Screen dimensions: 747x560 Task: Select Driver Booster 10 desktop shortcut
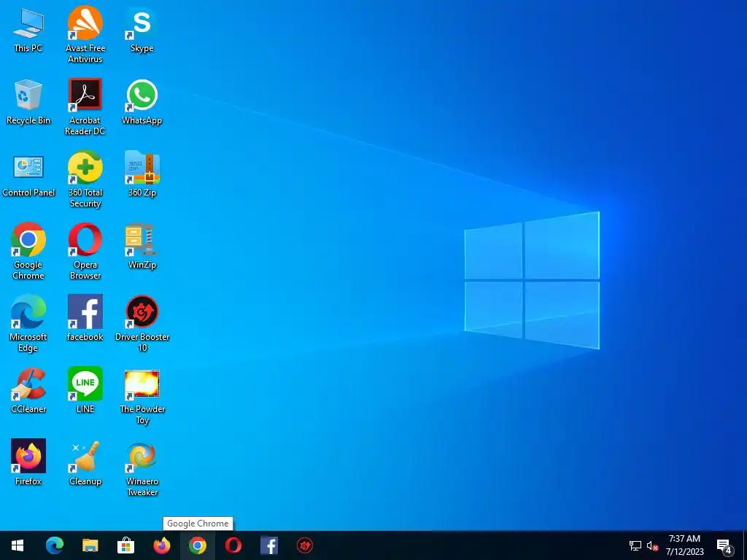142,323
